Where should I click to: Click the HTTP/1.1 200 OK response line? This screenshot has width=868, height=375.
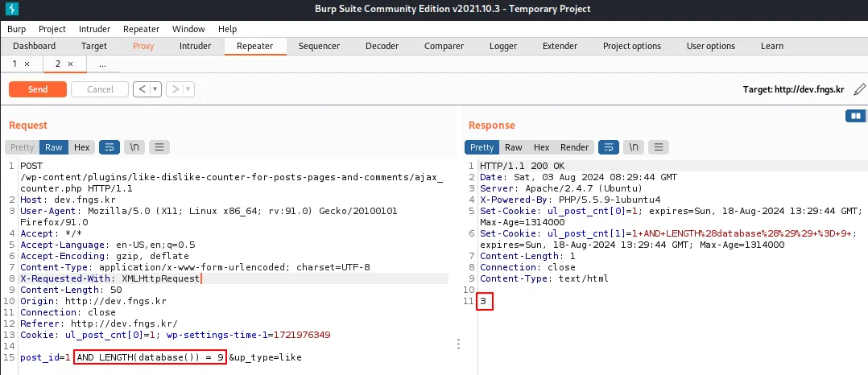[522, 166]
